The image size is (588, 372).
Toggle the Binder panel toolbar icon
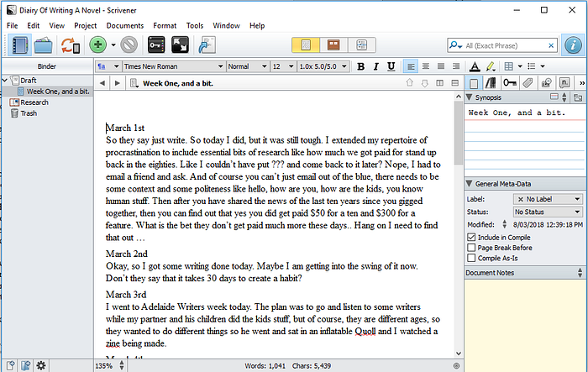tap(19, 45)
